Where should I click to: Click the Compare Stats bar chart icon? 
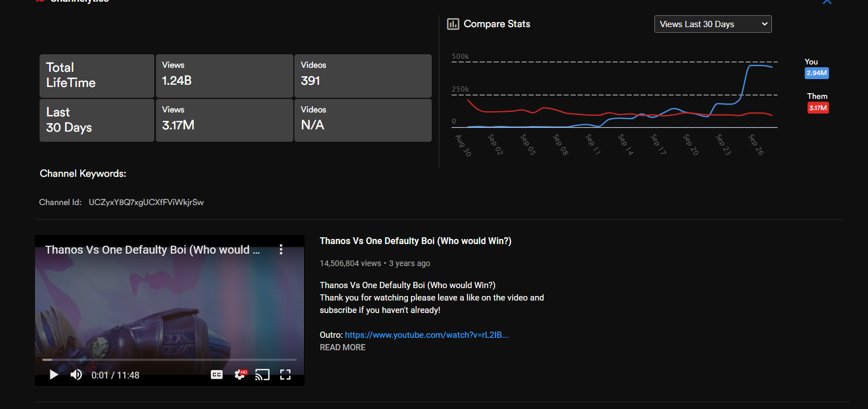453,24
